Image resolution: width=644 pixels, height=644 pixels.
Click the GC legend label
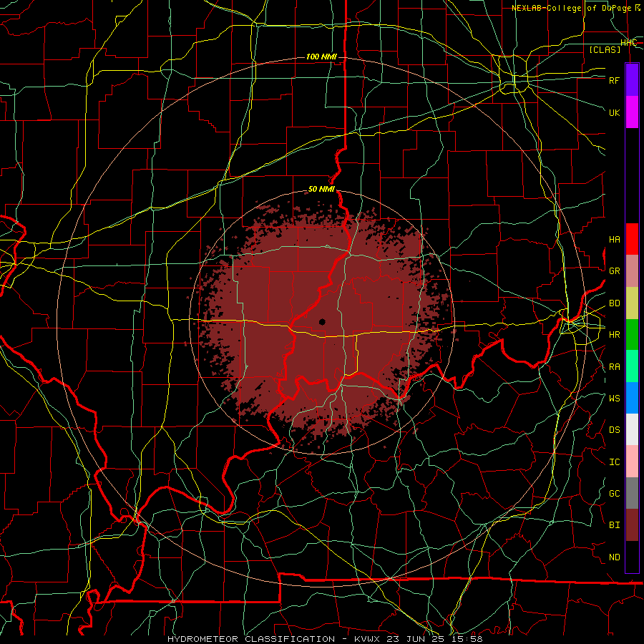(x=614, y=494)
